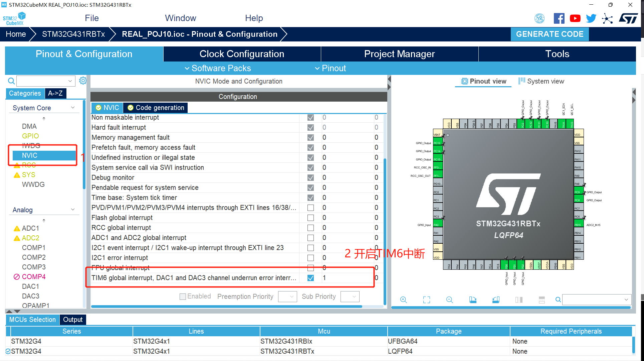Select the STM32G431RBIx row in MCU table
The height and width of the screenshot is (361, 644).
319,341
